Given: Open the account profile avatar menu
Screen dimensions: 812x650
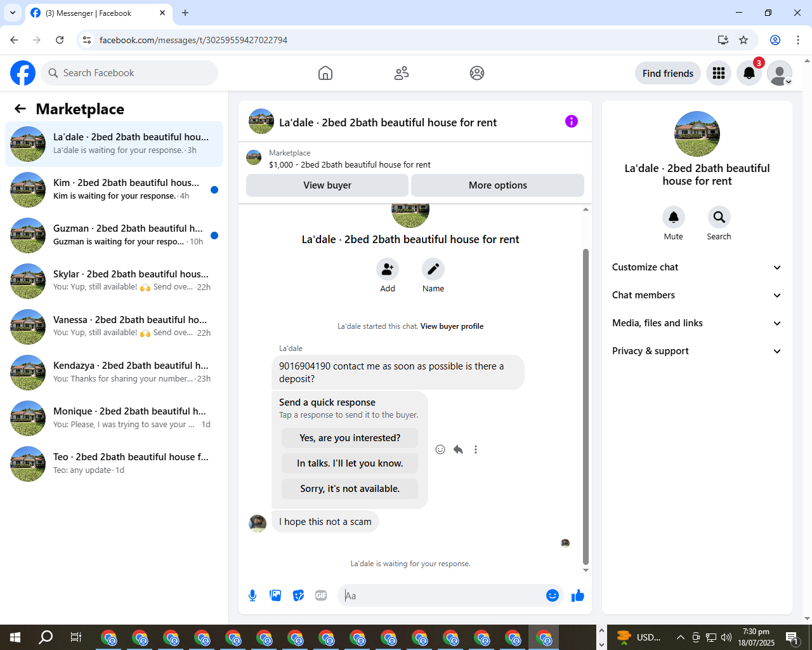Looking at the screenshot, I should [780, 73].
